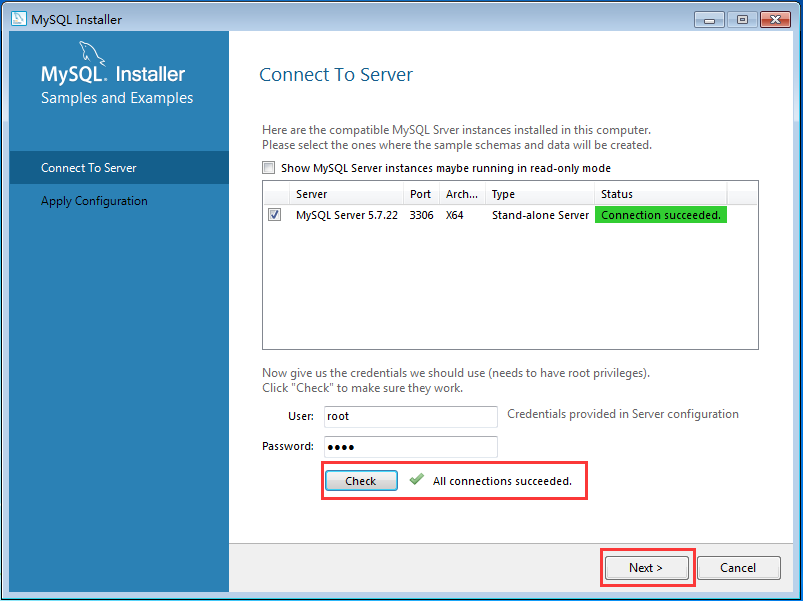This screenshot has width=803, height=601.
Task: Click the MySQL Installer title bar icon
Action: click(x=18, y=19)
